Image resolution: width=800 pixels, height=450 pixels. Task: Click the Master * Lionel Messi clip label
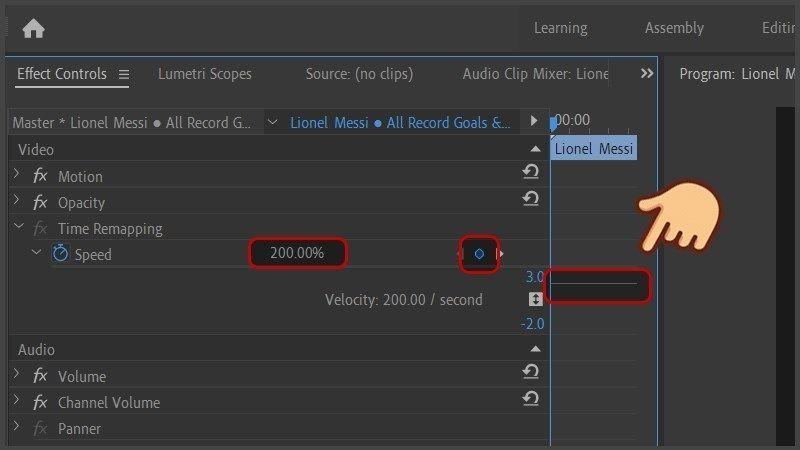(132, 123)
